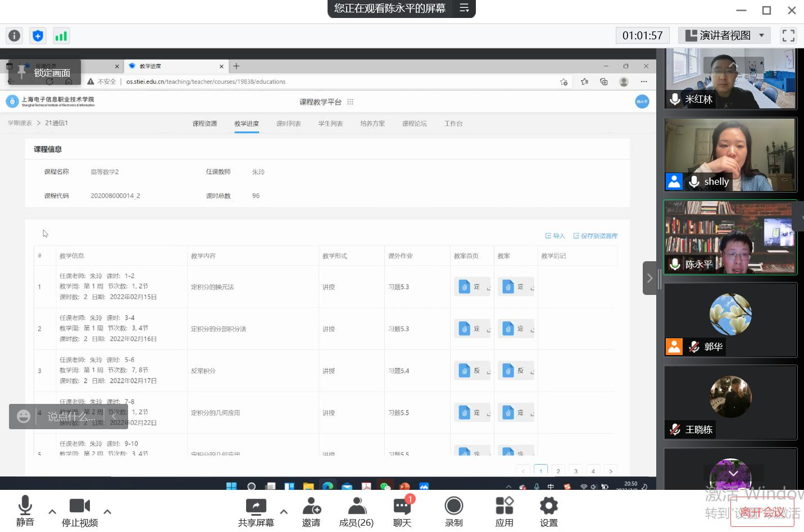Expand audio options arrow beside 静音
The image size is (804, 532).
click(52, 512)
